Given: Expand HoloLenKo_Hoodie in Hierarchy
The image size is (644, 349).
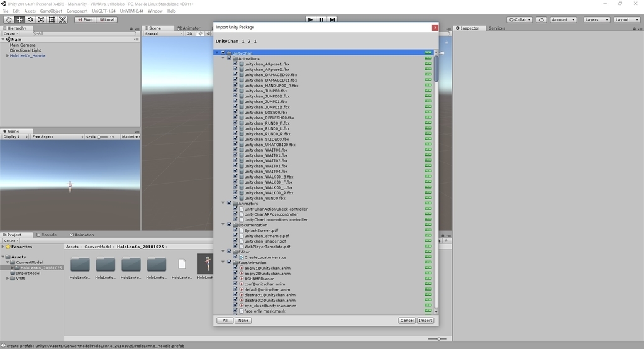Looking at the screenshot, I should point(8,55).
